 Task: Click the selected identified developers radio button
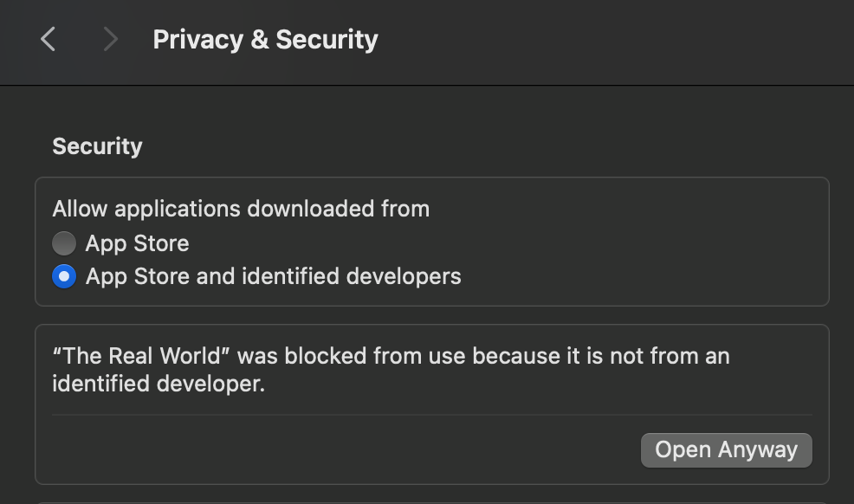[x=64, y=277]
